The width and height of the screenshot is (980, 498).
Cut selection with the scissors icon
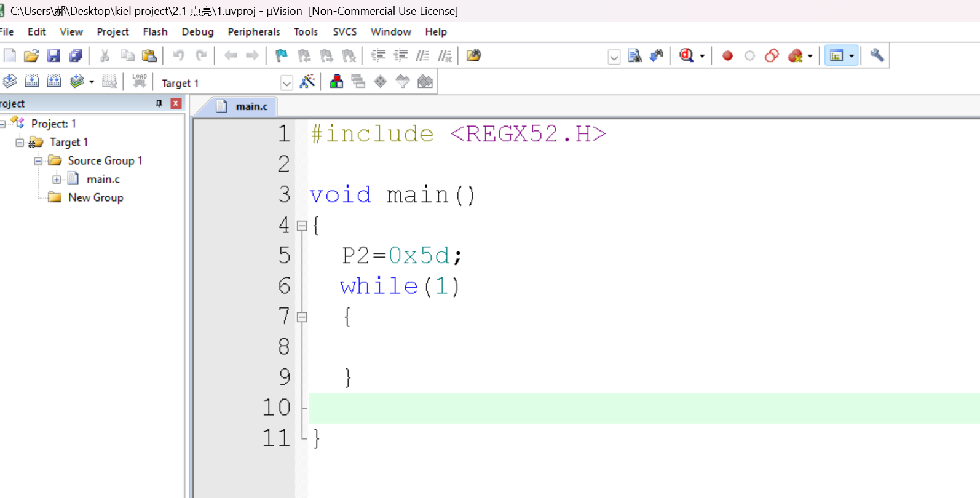coord(105,56)
